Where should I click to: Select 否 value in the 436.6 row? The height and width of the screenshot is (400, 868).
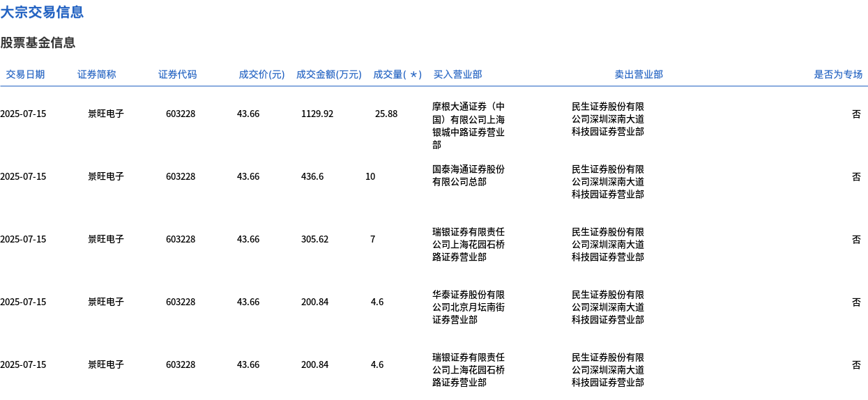tap(856, 176)
